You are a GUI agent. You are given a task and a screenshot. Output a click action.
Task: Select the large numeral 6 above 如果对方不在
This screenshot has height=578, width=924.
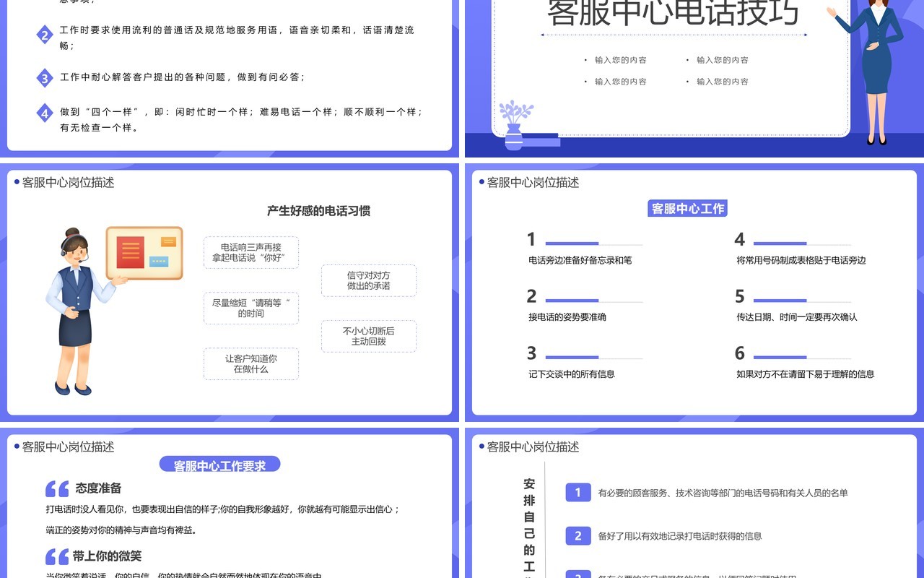point(739,353)
